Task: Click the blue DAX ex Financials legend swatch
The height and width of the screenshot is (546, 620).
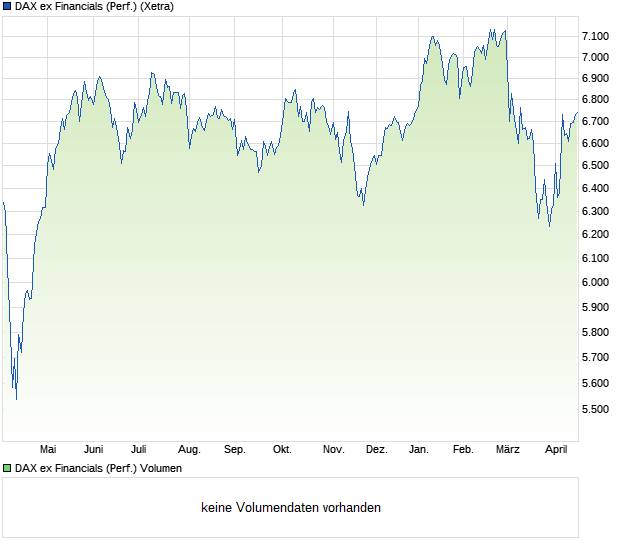Action: [x=7, y=7]
